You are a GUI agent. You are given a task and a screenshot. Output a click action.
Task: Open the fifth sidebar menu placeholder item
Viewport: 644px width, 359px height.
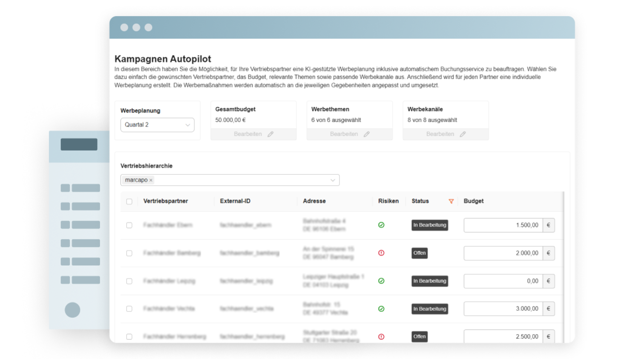pyautogui.click(x=80, y=262)
